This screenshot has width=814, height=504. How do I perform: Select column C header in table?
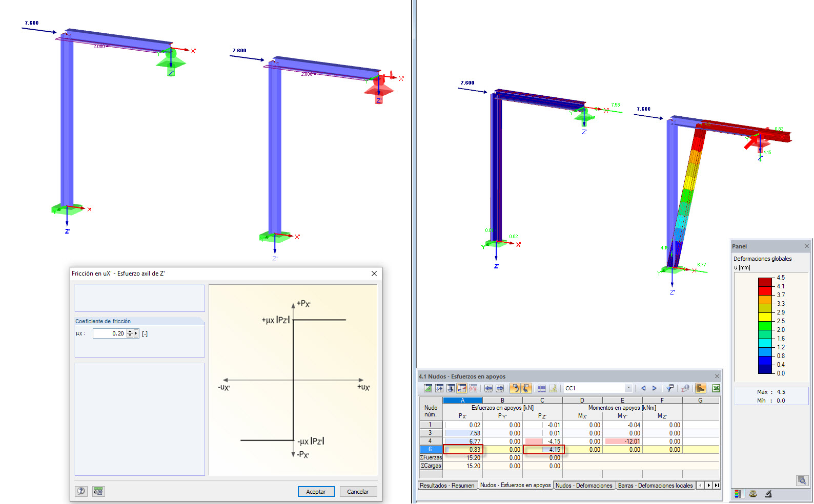[542, 401]
